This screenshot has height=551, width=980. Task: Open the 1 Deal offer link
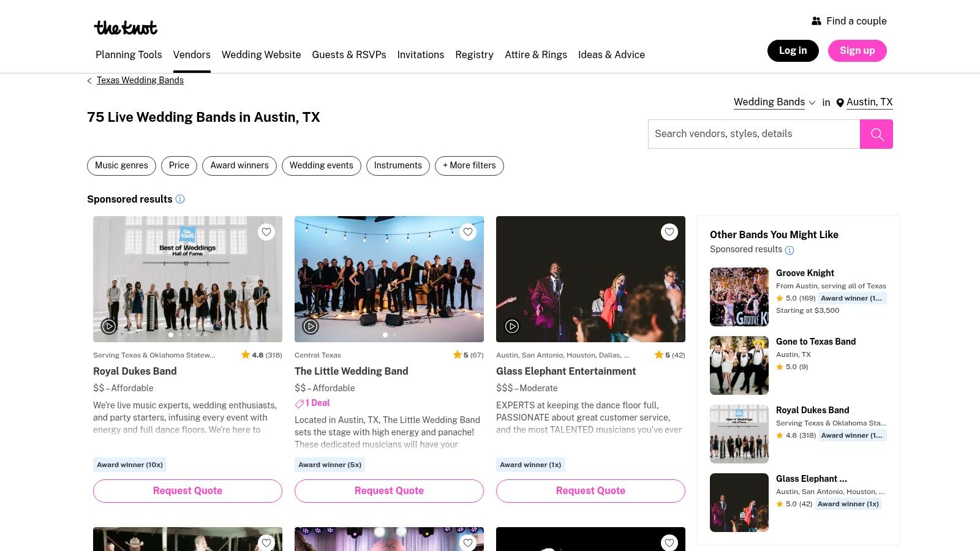tap(317, 403)
